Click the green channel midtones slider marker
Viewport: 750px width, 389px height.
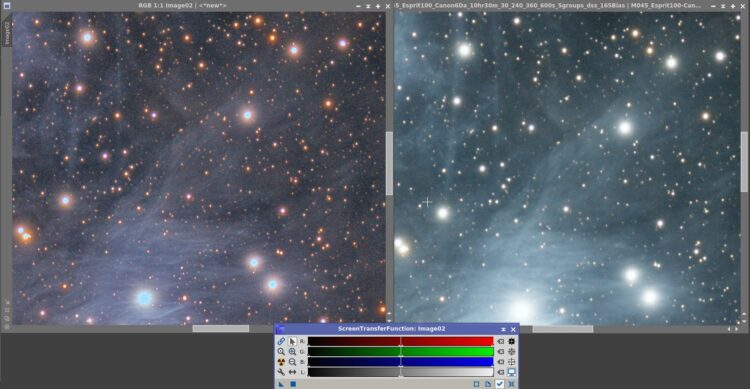(x=400, y=352)
